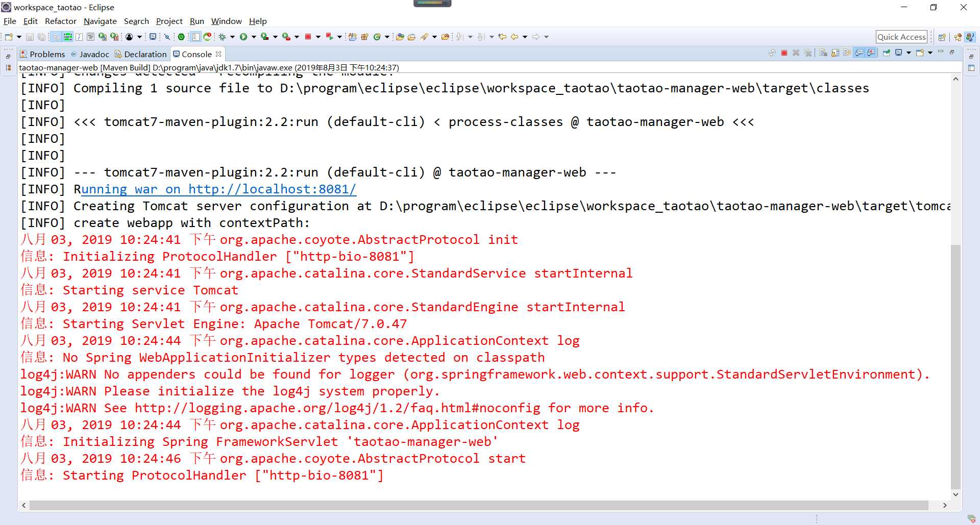Toggle the highlighted toolbar button after Save All
The height and width of the screenshot is (525, 980).
56,37
